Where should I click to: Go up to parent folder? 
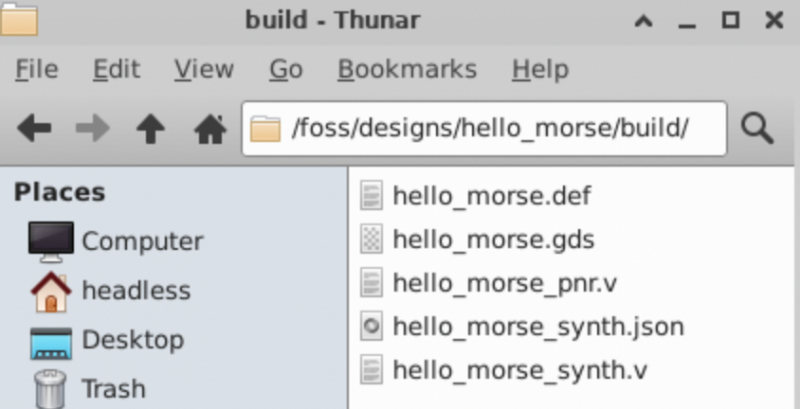point(150,128)
